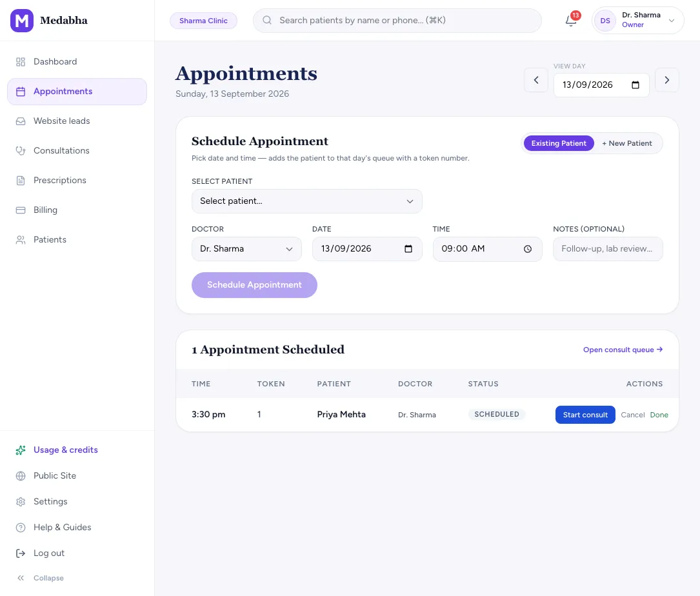Open notifications bell with 13 badge
700x596 pixels.
[x=571, y=21]
